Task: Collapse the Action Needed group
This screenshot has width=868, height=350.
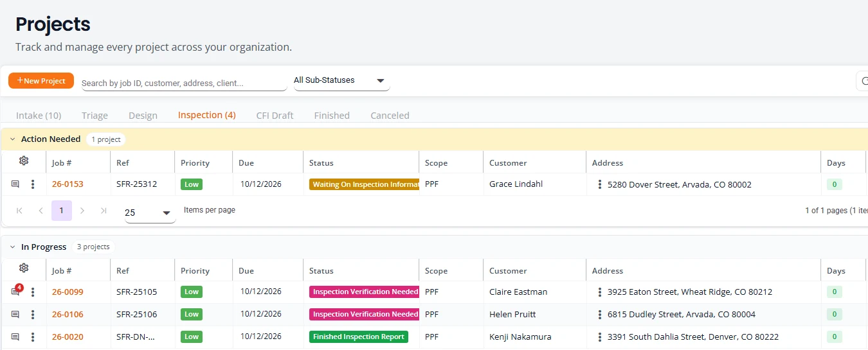Action: coord(12,139)
